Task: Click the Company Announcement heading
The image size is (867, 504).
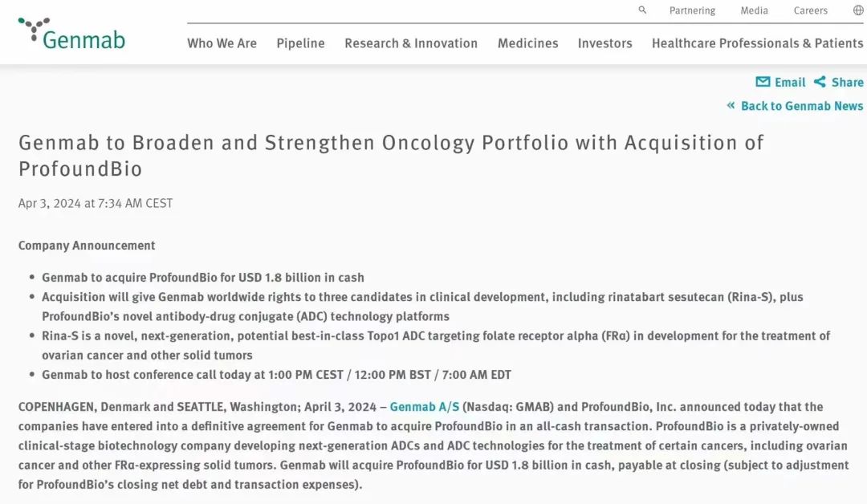Action: click(x=87, y=246)
